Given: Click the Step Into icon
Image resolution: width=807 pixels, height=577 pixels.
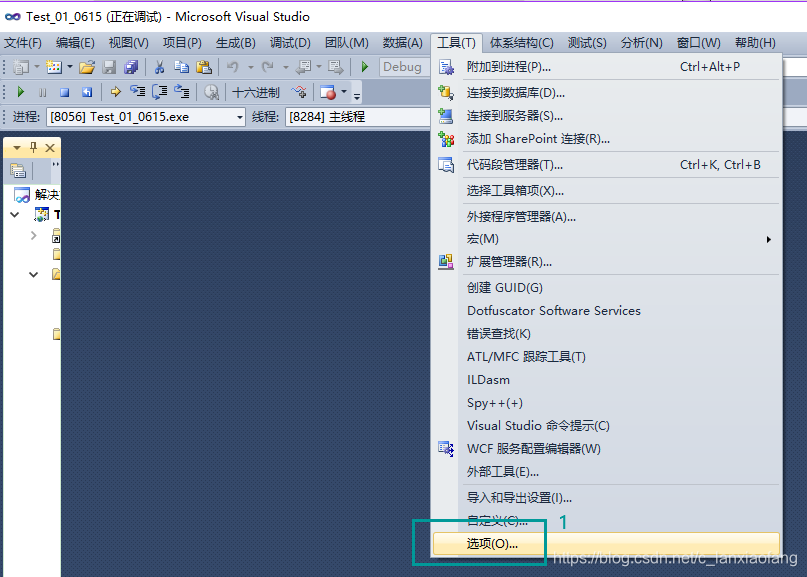Looking at the screenshot, I should pos(137,92).
